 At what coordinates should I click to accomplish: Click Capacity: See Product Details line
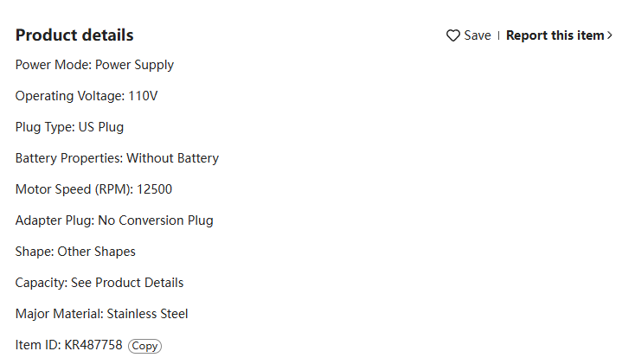[x=99, y=283]
